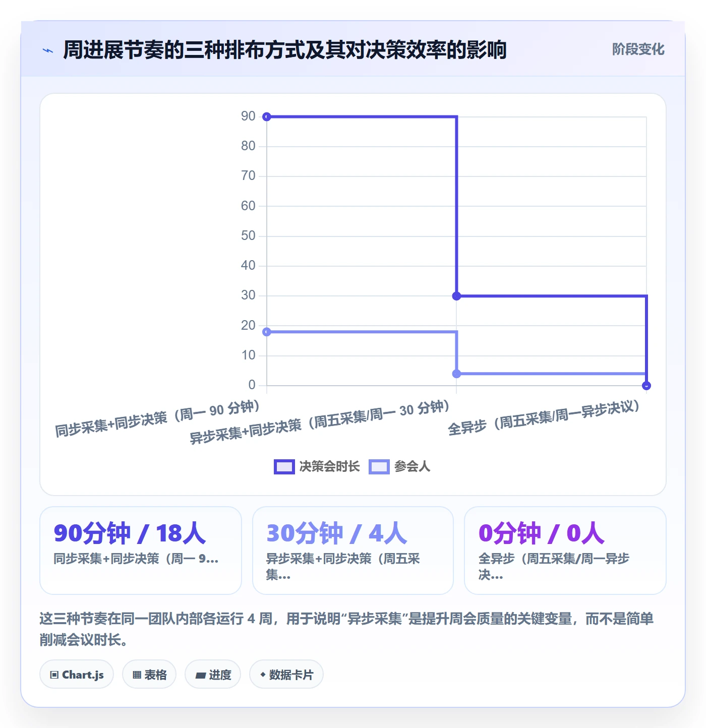Click 决策会时长 data point at 30

click(x=456, y=296)
